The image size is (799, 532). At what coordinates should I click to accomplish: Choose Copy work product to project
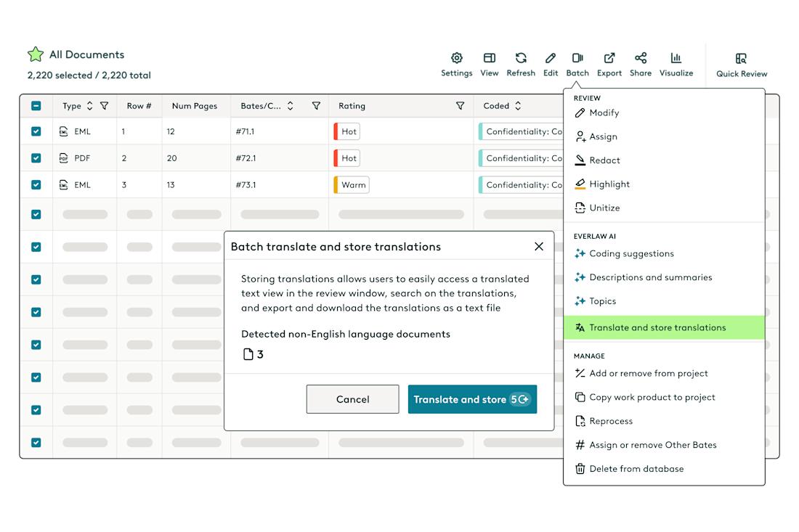[x=665, y=397]
